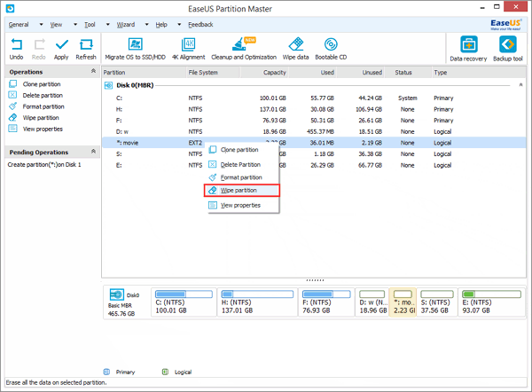
Task: Click the Disk0 Basic MBR icon in disk map
Action: click(117, 294)
